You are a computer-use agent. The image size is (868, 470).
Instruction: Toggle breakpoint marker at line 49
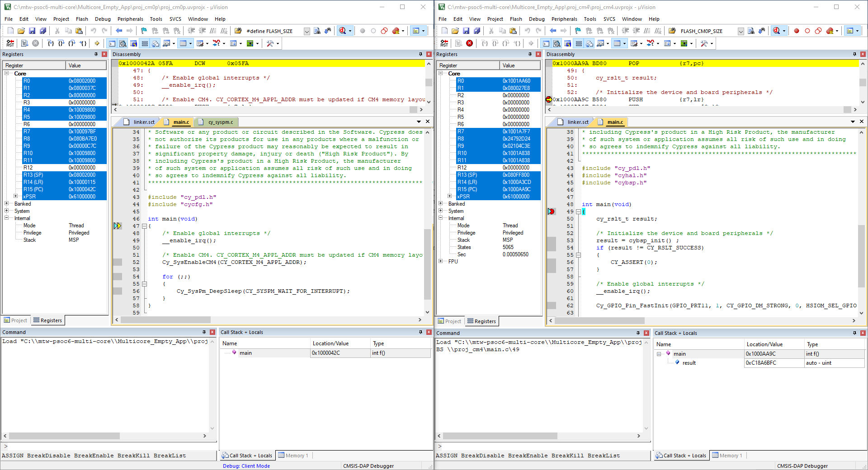[x=551, y=211]
